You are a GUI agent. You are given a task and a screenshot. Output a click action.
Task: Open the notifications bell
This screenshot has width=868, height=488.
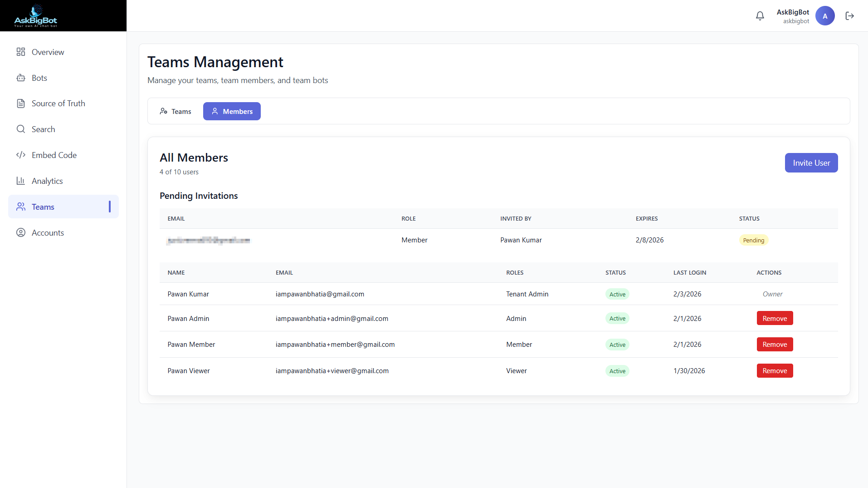pyautogui.click(x=760, y=16)
